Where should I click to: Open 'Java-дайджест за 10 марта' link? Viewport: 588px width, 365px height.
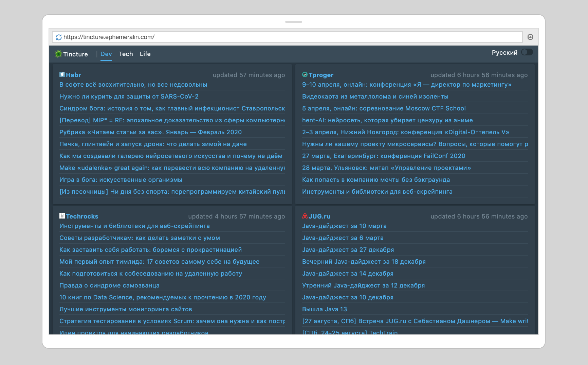tap(344, 226)
